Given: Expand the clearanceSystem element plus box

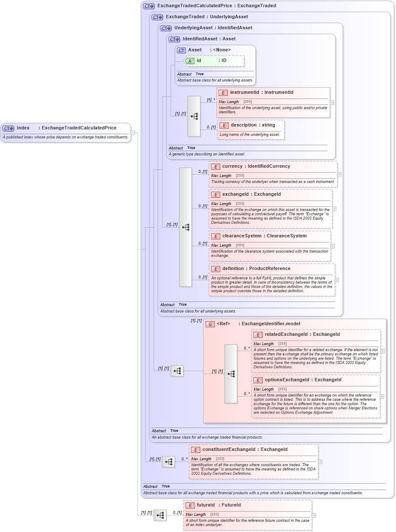Looking at the screenshot, I should [332, 246].
